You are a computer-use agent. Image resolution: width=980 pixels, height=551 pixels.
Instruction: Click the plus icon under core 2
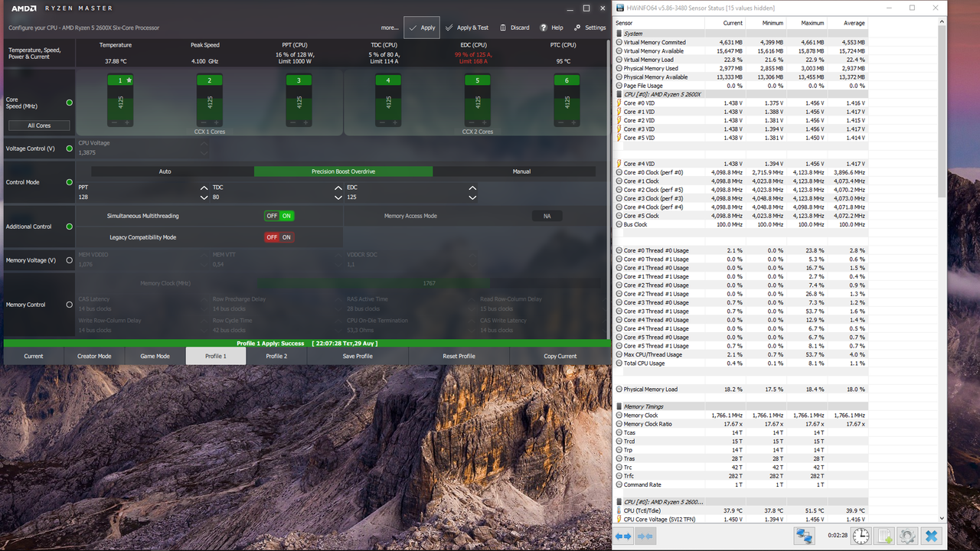coord(216,122)
